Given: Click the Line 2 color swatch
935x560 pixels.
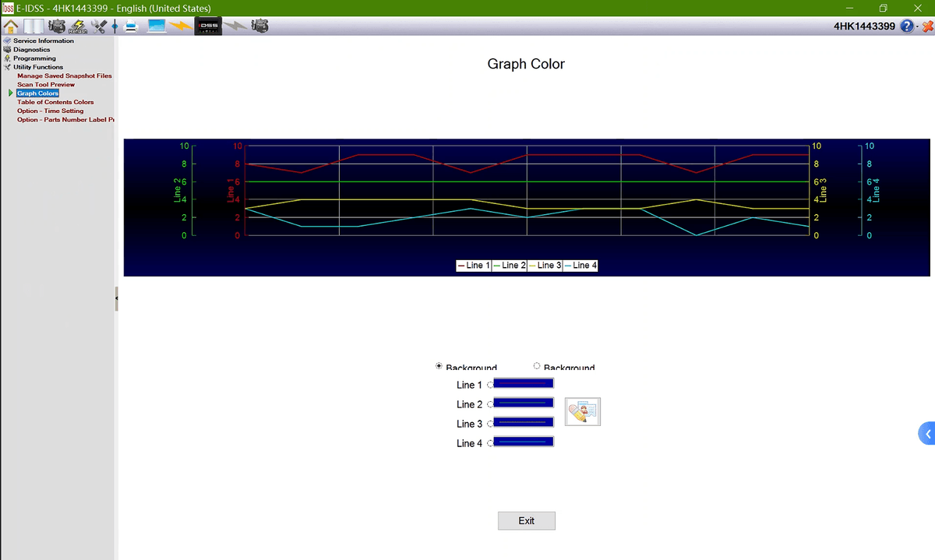Looking at the screenshot, I should [x=524, y=403].
